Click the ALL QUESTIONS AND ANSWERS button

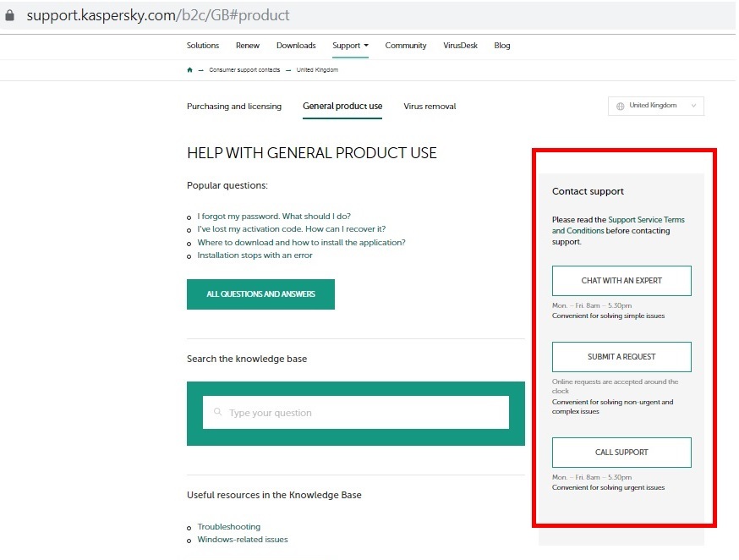pos(260,294)
